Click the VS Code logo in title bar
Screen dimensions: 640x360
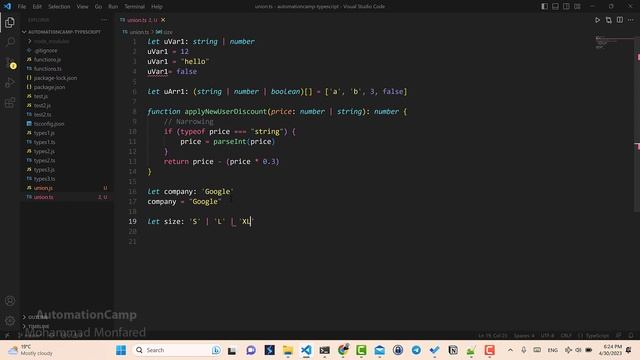tap(7, 6)
